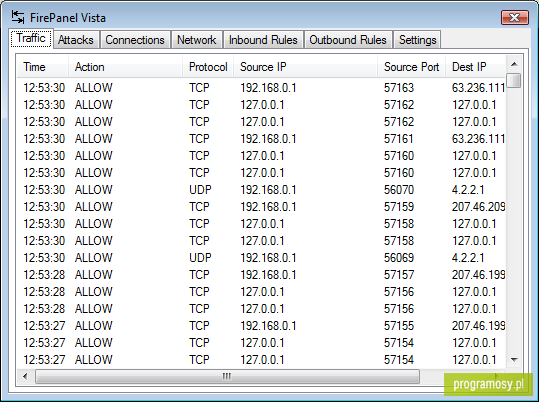Click vertical scrollbar up arrow

[514, 64]
